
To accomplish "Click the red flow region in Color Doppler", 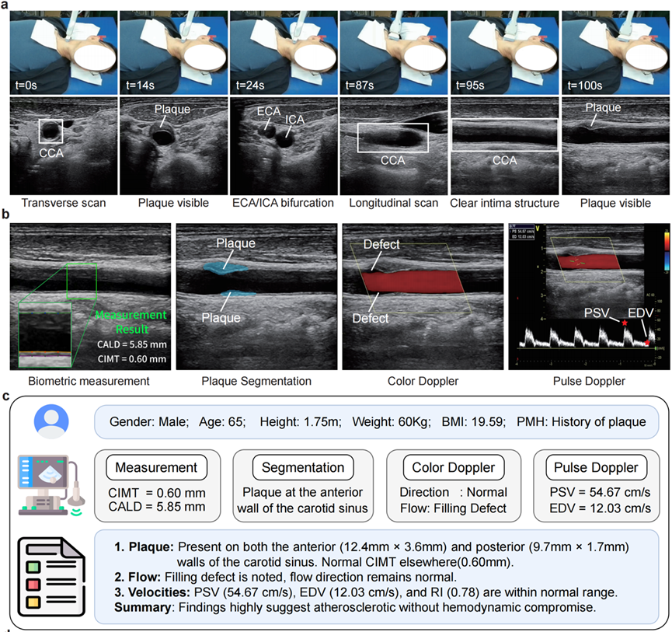I will click(412, 279).
